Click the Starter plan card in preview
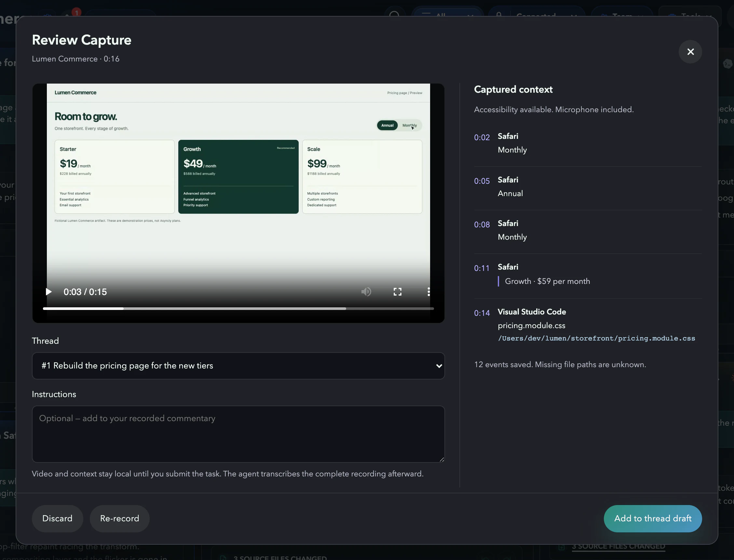Viewport: 734px width, 560px height. pos(115,177)
